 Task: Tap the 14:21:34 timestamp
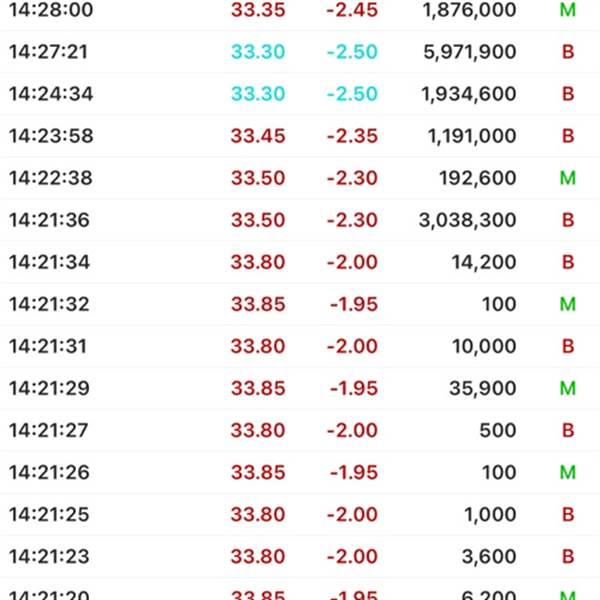tap(49, 262)
